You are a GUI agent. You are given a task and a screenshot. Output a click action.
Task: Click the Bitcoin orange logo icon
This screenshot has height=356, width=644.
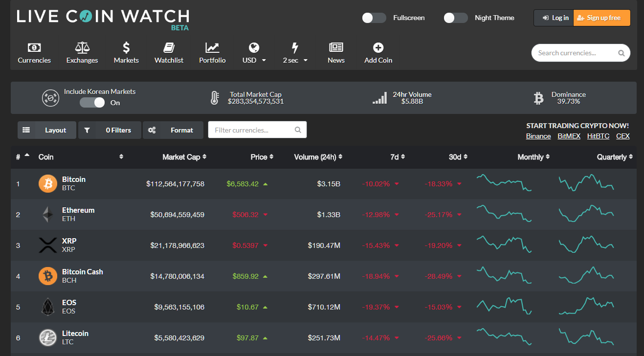click(48, 184)
